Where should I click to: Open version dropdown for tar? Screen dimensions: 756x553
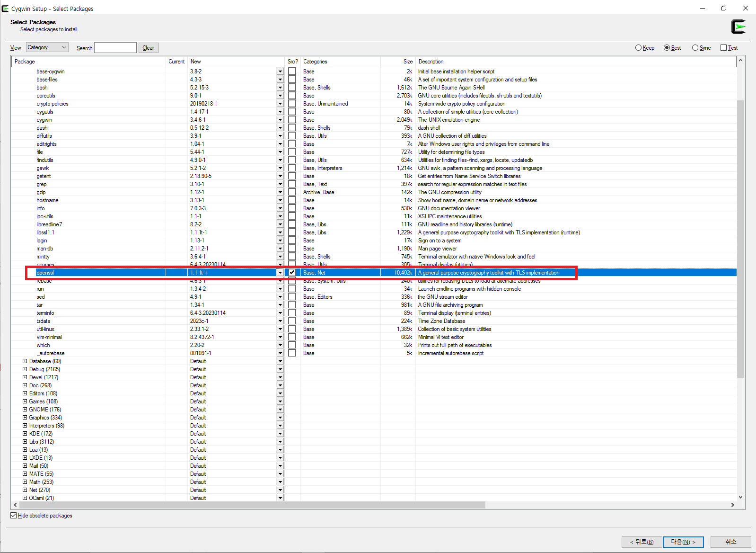(x=280, y=305)
